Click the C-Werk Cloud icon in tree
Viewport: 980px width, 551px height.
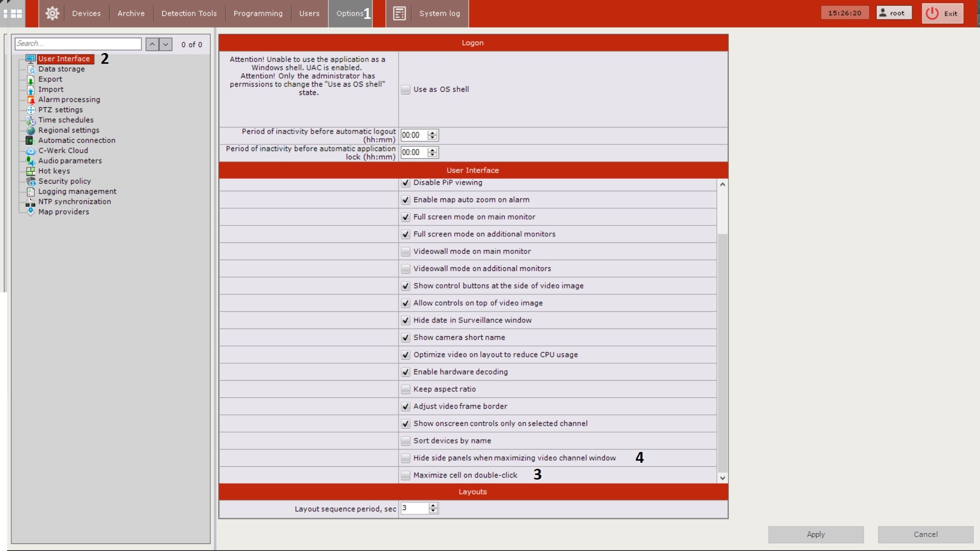tap(31, 151)
